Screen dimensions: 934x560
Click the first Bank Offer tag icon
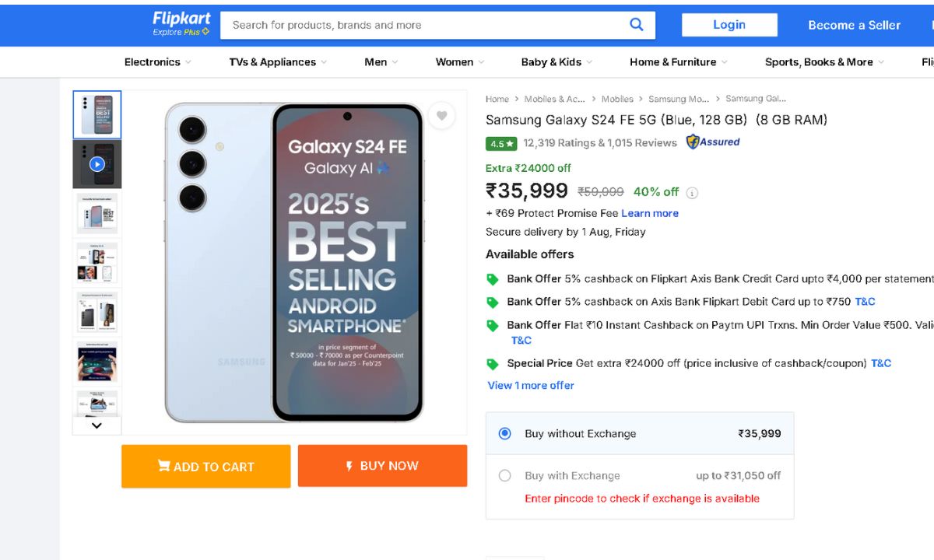click(493, 279)
